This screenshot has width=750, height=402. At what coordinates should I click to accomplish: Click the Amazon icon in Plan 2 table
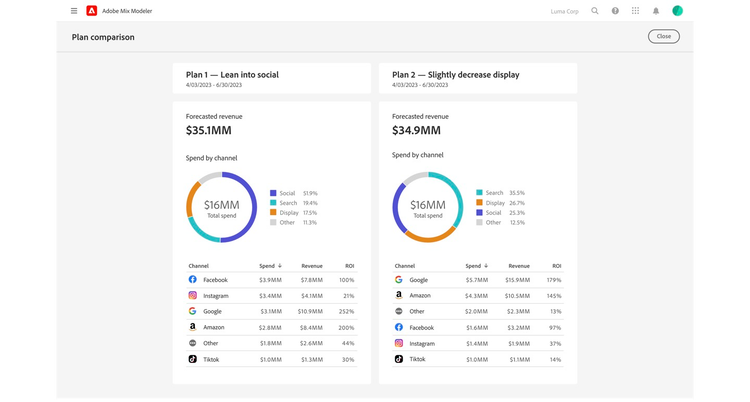pos(399,296)
